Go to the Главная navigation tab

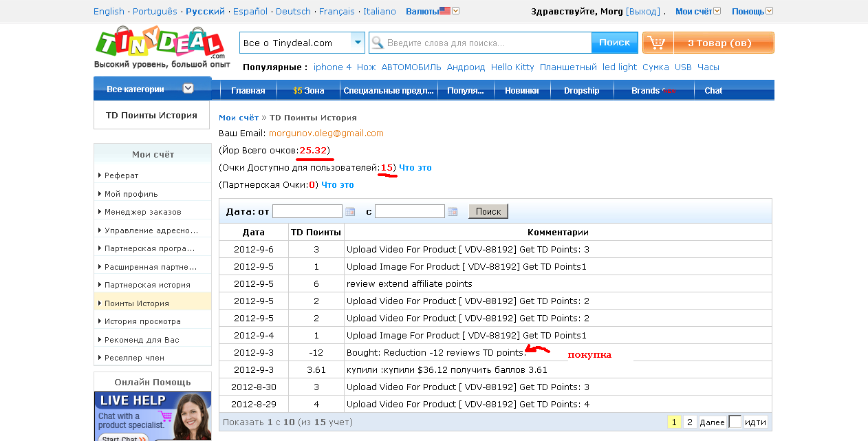[x=248, y=91]
